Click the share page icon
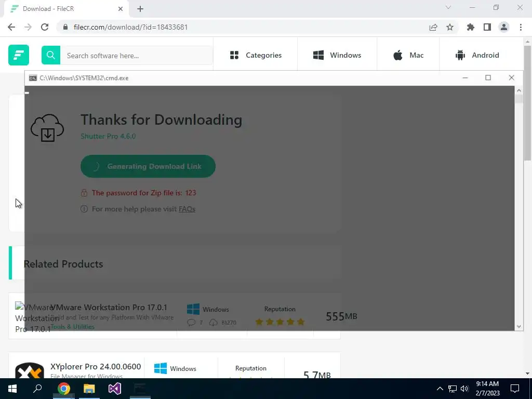The height and width of the screenshot is (399, 532). (x=433, y=27)
